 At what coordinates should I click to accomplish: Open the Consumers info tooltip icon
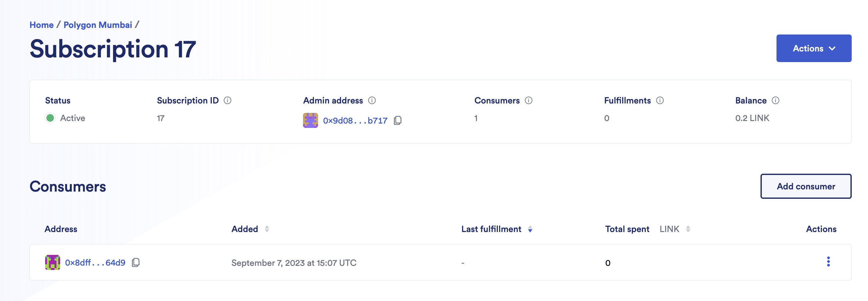tap(528, 100)
